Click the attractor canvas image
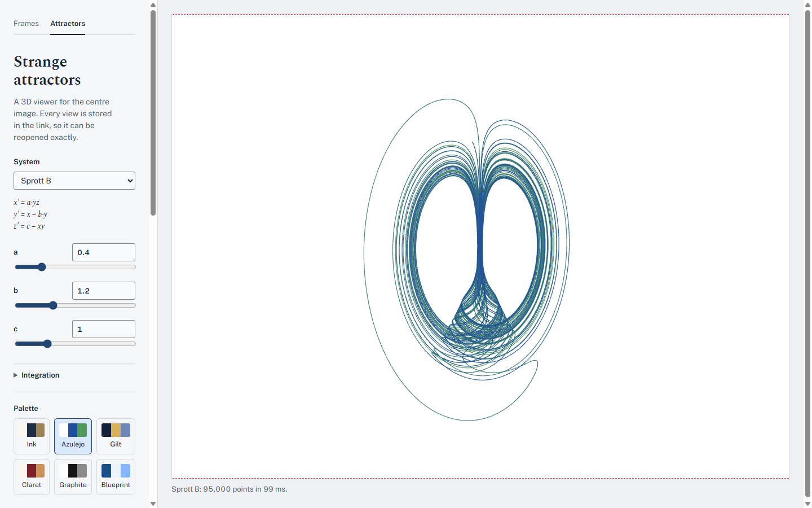The image size is (812, 508). (x=480, y=246)
